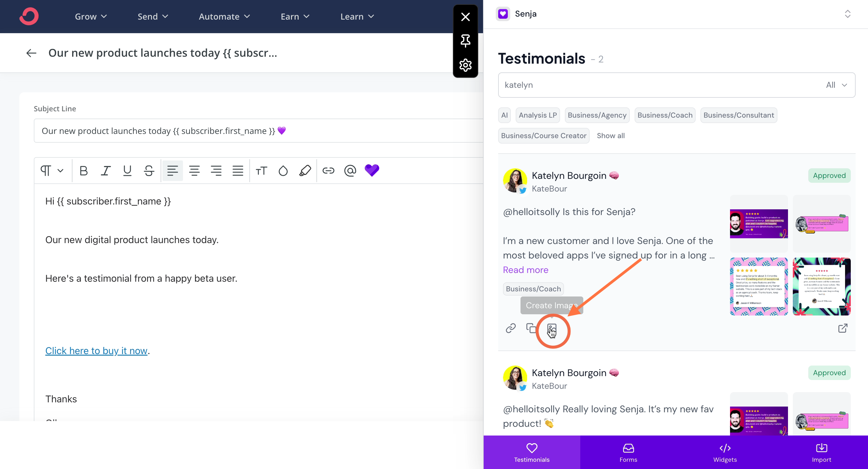868x469 pixels.
Task: Click copy testimonial icon
Action: pos(531,328)
